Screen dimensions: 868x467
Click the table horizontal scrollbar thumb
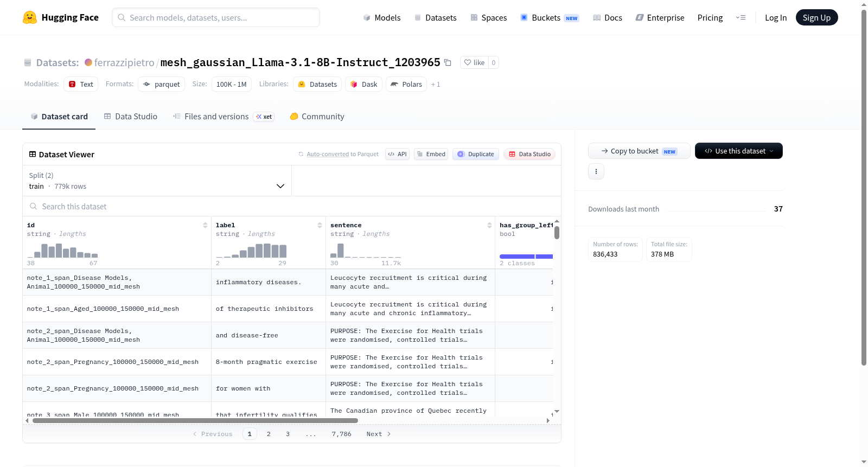pyautogui.click(x=195, y=420)
